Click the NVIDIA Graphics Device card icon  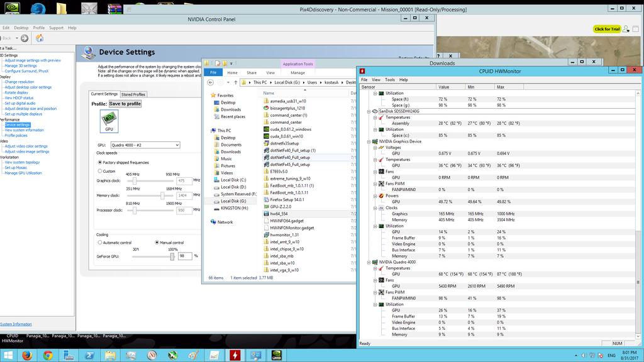(375, 141)
